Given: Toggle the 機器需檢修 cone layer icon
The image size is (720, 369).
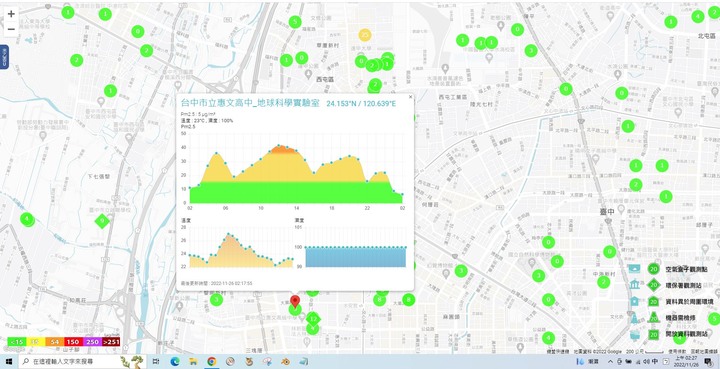Looking at the screenshot, I should click(x=634, y=318).
